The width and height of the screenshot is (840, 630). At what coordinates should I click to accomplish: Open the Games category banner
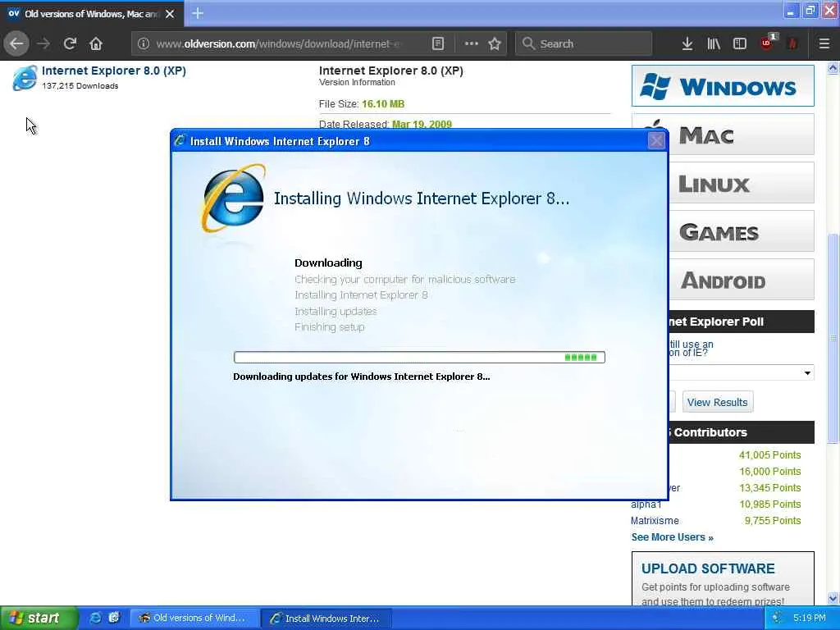point(741,231)
